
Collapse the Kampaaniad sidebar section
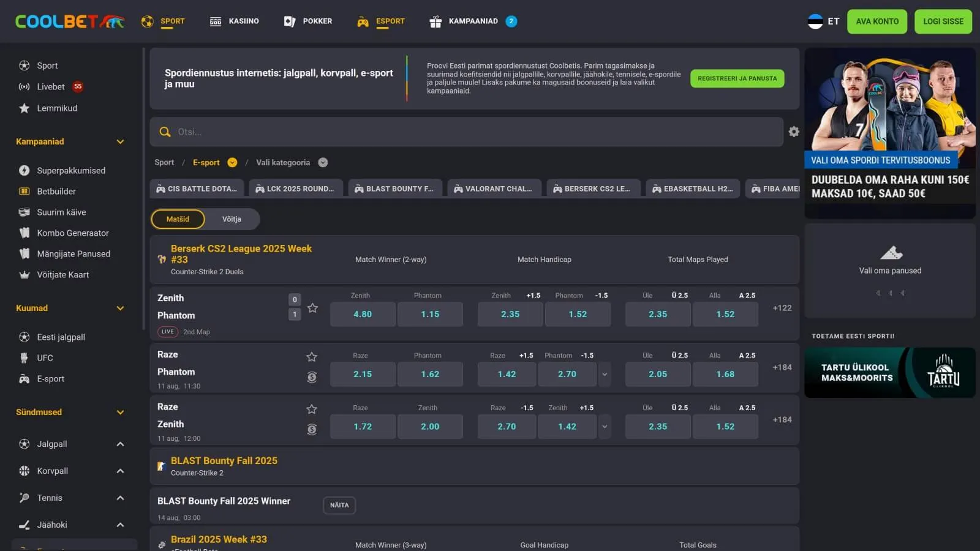pos(121,141)
